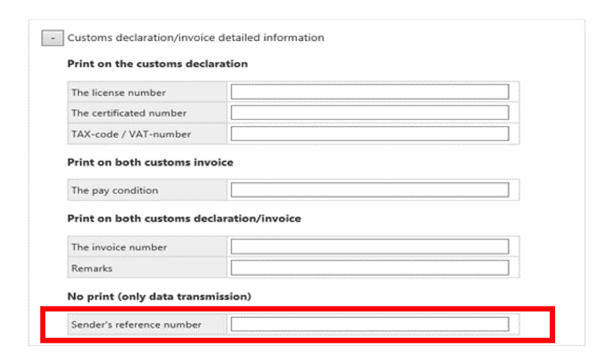Click the Remarks input field
The width and height of the screenshot is (616, 364).
370,268
